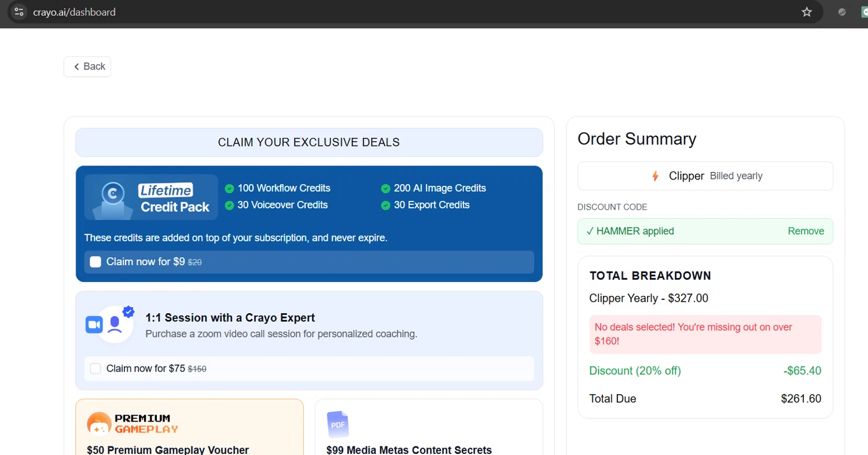Click the Back button

87,67
